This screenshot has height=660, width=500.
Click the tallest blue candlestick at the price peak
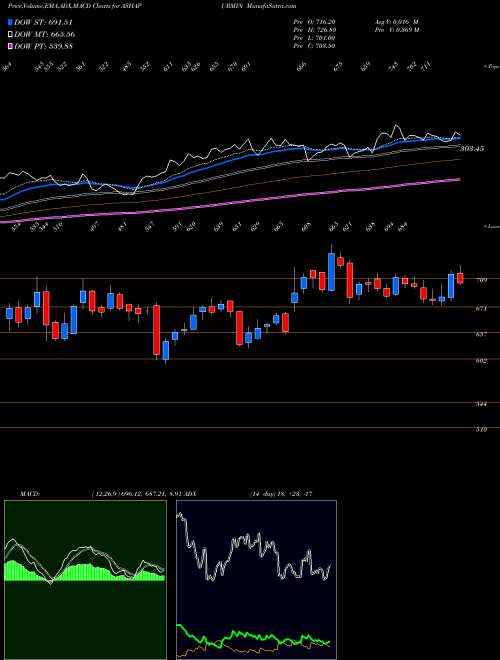332,271
